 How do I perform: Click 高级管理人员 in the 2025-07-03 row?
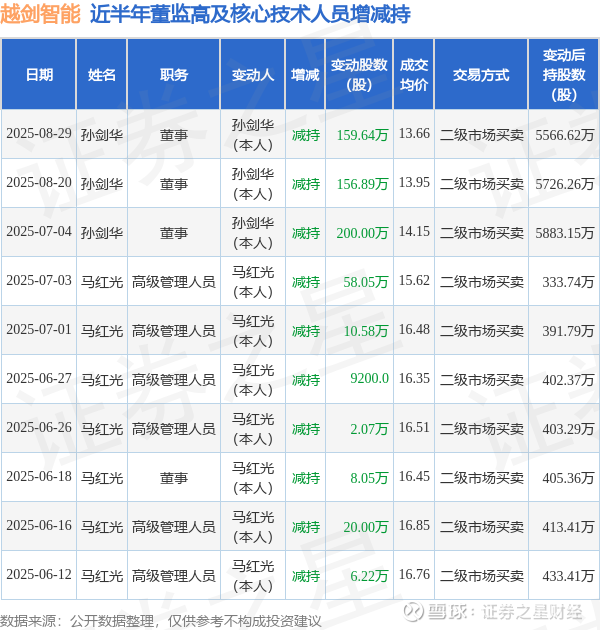coord(174,282)
